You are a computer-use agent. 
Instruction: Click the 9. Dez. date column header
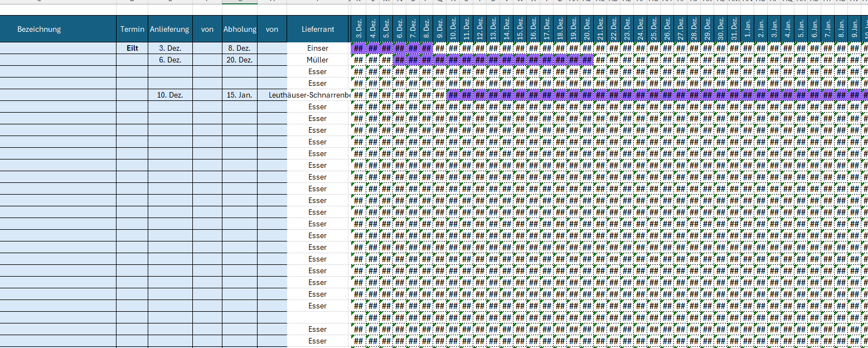(x=439, y=29)
